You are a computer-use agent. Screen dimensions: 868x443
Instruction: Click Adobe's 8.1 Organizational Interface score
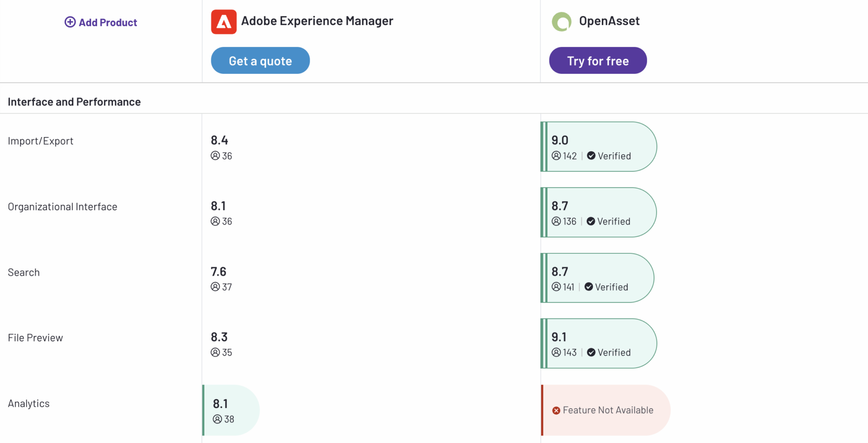(x=218, y=205)
